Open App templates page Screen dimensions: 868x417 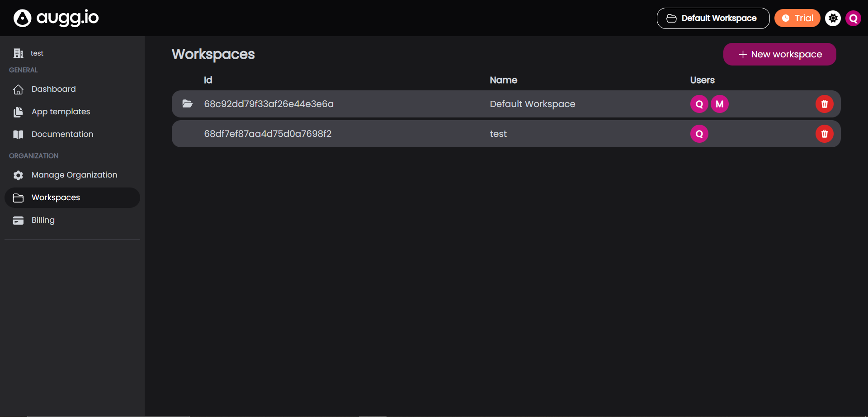point(61,112)
